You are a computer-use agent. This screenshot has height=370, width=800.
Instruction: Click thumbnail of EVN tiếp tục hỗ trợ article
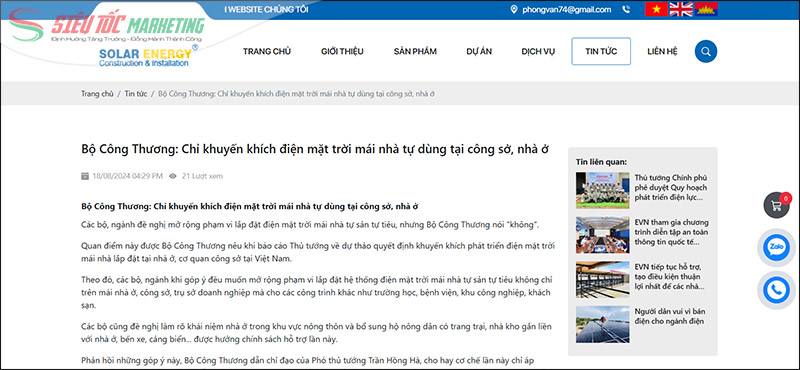(603, 280)
